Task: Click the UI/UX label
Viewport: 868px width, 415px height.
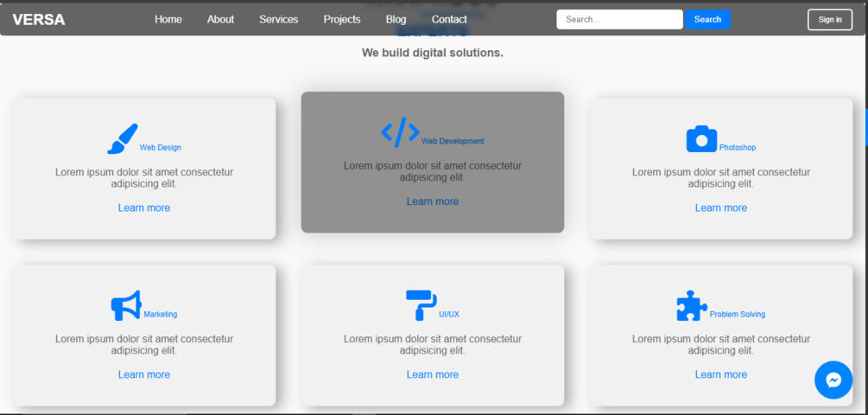Action: coord(449,314)
